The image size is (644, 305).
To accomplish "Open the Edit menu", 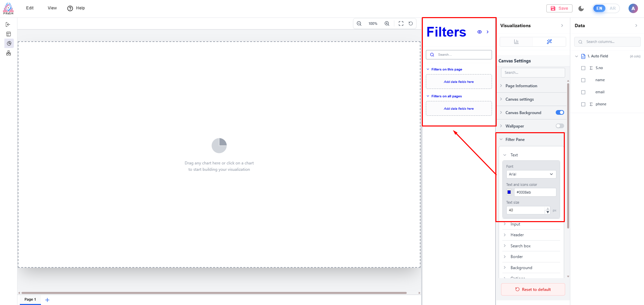I will [30, 8].
